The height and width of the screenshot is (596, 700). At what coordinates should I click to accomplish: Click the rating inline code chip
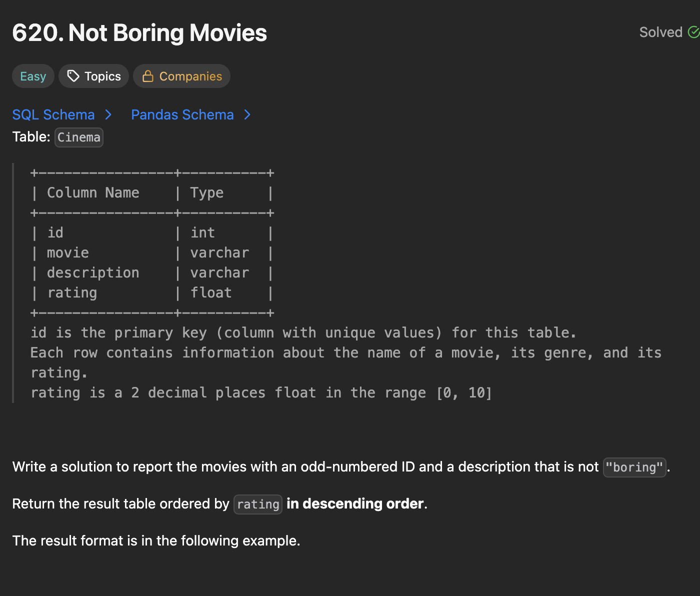[x=258, y=504]
